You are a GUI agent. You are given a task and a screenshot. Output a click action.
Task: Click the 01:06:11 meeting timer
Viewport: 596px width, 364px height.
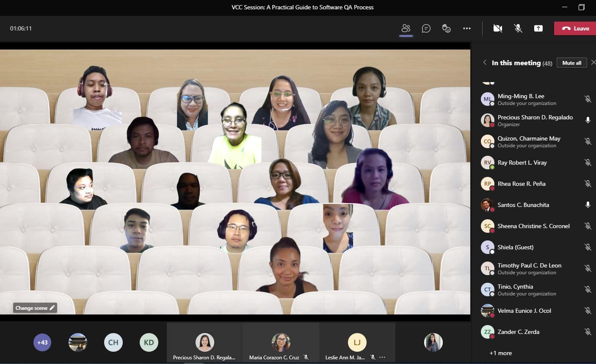pyautogui.click(x=21, y=28)
